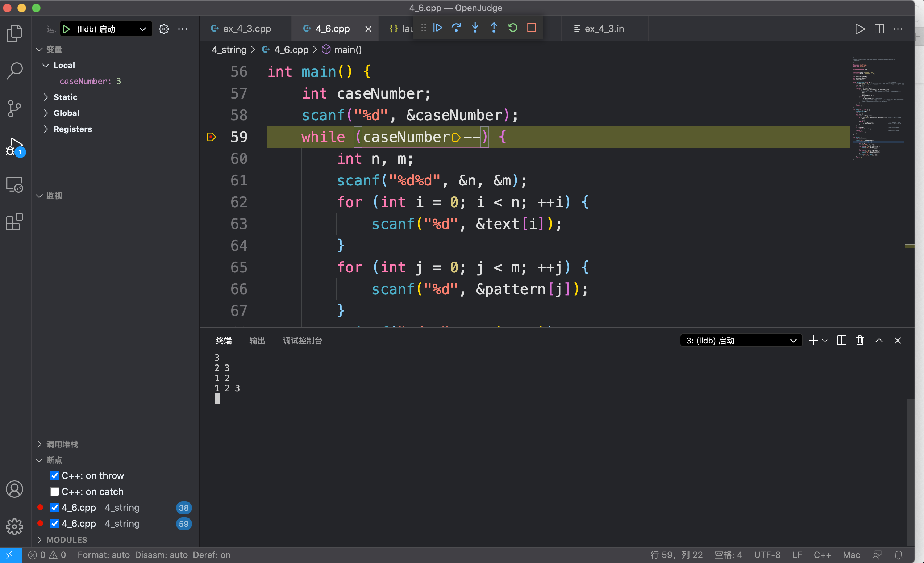Open the new terminal profile dropdown arrow

(825, 341)
